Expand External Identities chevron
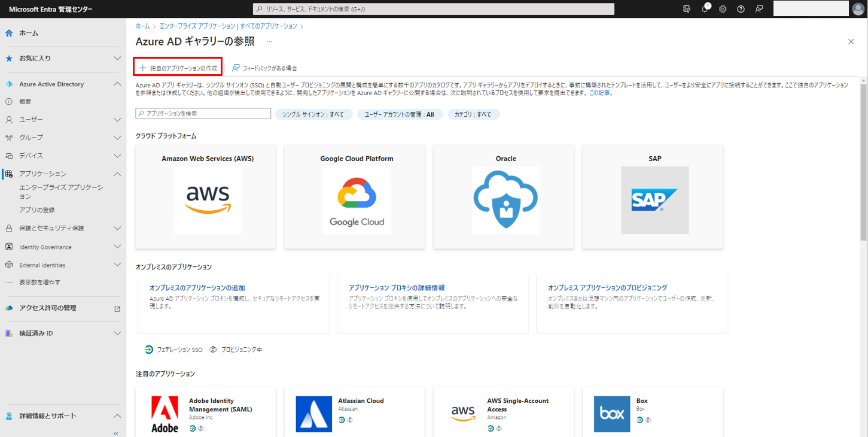The width and height of the screenshot is (868, 437). point(117,265)
